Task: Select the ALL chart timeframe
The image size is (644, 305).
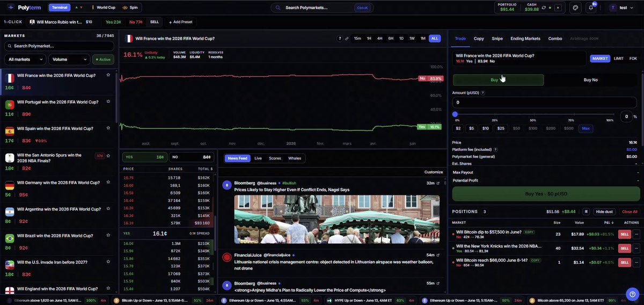Action: [435, 39]
